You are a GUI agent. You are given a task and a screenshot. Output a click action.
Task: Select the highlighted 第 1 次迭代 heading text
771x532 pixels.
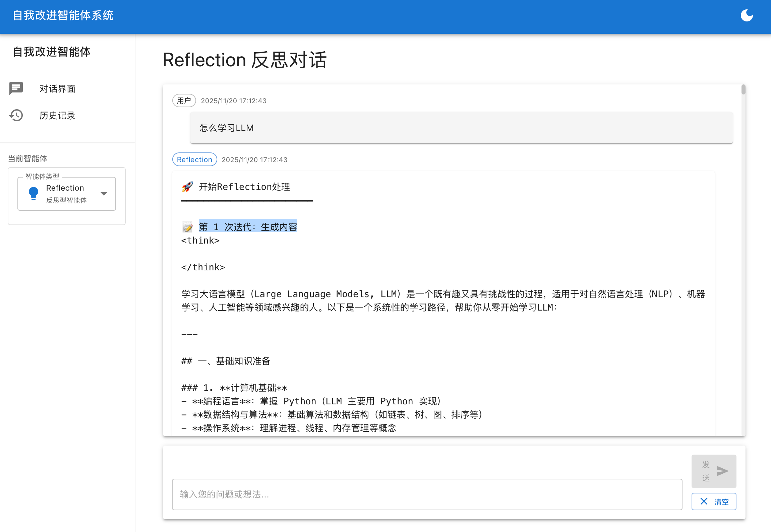tap(247, 226)
